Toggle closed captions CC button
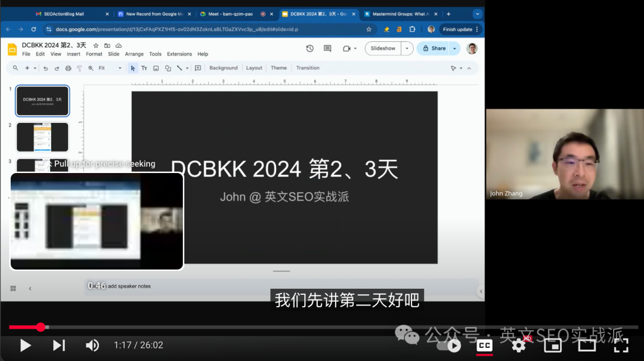Screen dimensions: 644x361 (485, 346)
